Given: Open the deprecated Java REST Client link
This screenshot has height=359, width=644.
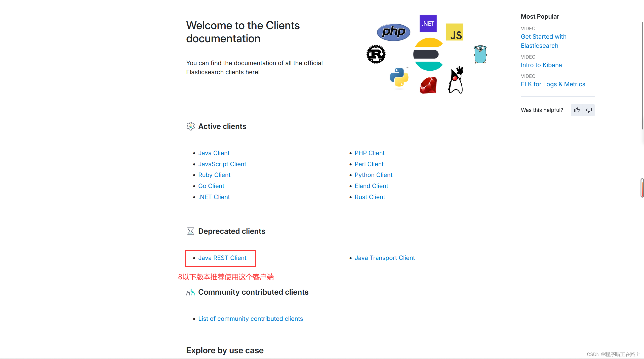Looking at the screenshot, I should pos(222,258).
